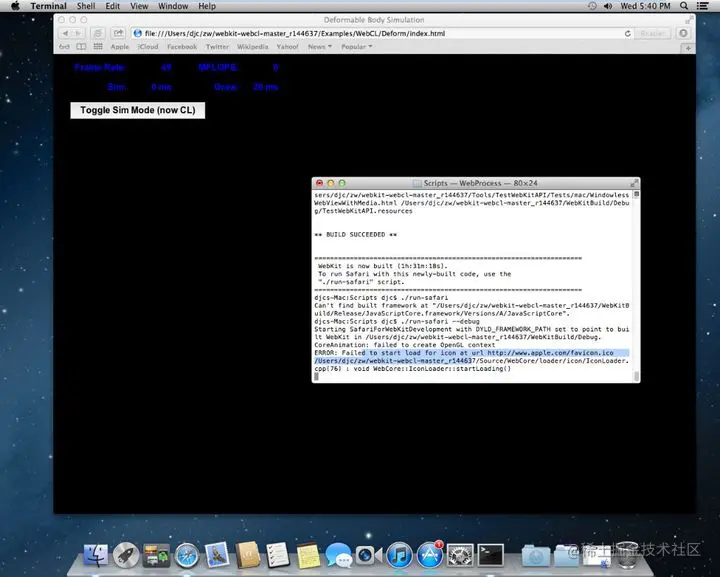720x577 pixels.
Task: Click Terminal window title 'Scripts — WebProcess'
Action: 462,183
